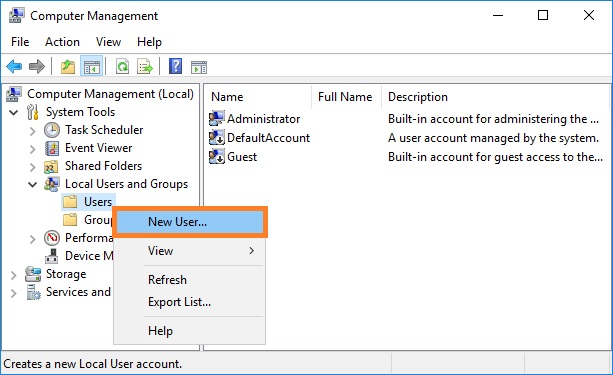Select Event Viewer label in tree

click(99, 148)
